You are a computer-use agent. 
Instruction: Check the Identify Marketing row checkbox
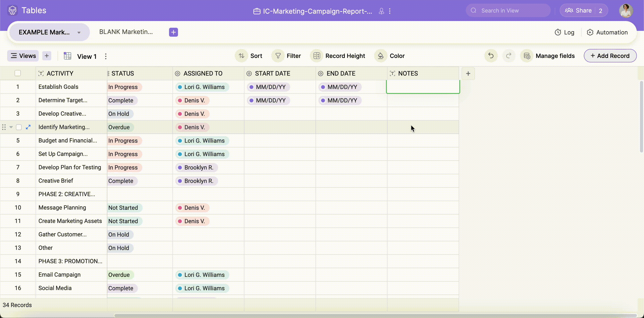pyautogui.click(x=19, y=127)
